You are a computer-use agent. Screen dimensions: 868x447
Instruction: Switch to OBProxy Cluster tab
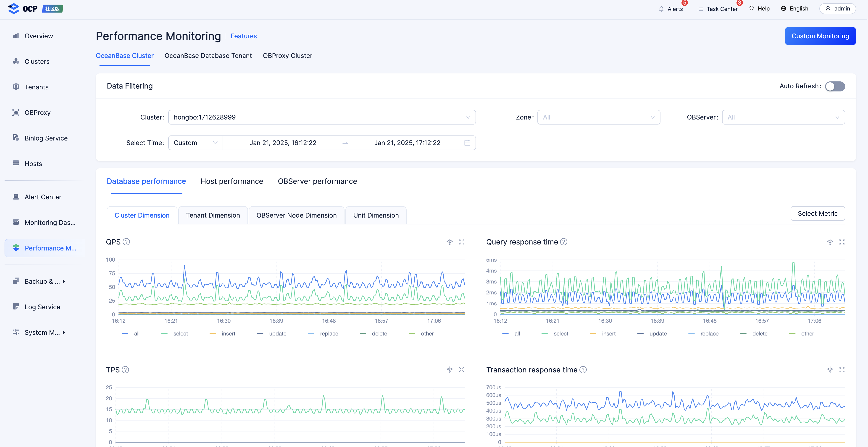pyautogui.click(x=287, y=56)
